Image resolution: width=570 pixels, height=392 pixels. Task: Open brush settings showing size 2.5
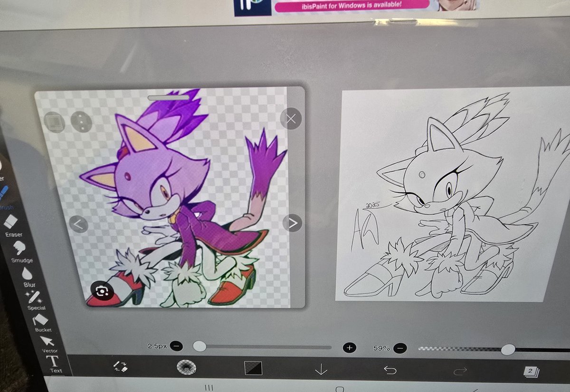(x=186, y=368)
